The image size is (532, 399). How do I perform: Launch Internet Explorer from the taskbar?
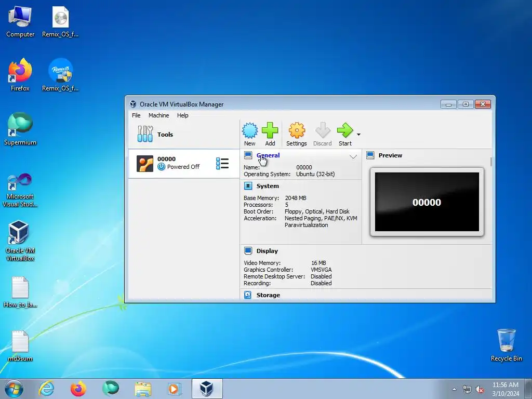(x=46, y=389)
